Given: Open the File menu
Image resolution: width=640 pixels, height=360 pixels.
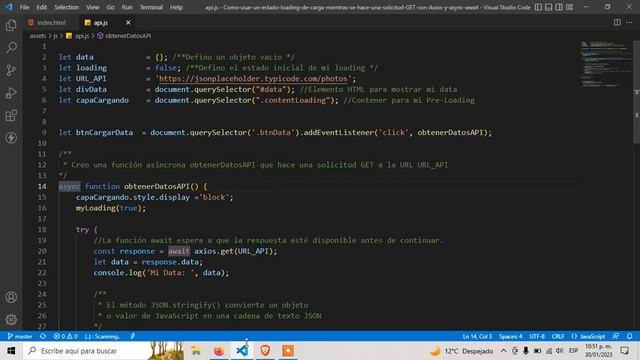Looking at the screenshot, I should click(x=24, y=7).
